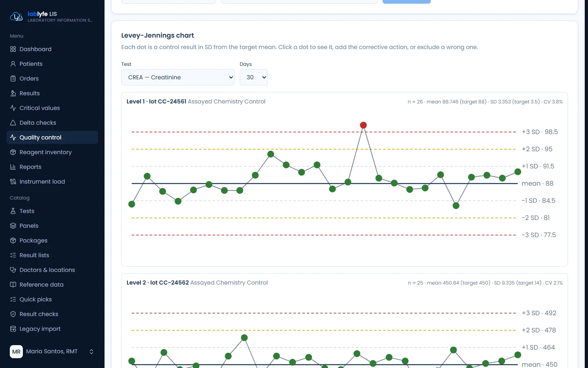Open the Test dropdown showing CREA — Creatinine
This screenshot has height=368, width=588.
pos(178,77)
